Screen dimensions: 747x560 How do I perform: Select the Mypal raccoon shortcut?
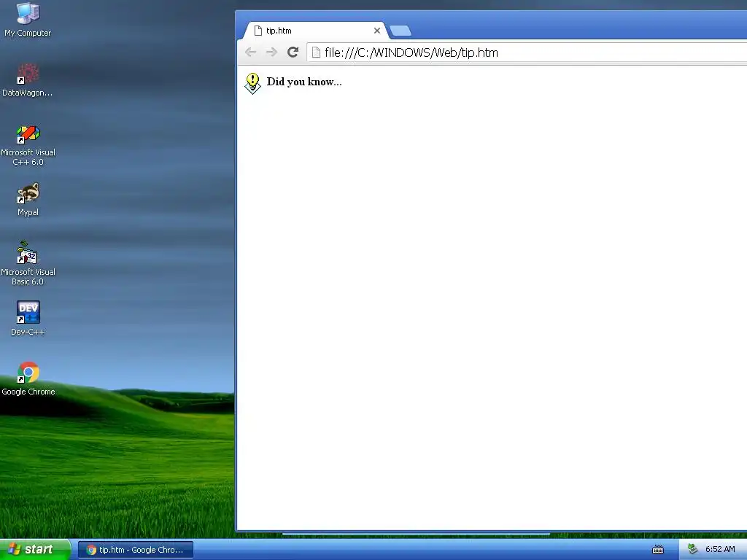(x=28, y=199)
